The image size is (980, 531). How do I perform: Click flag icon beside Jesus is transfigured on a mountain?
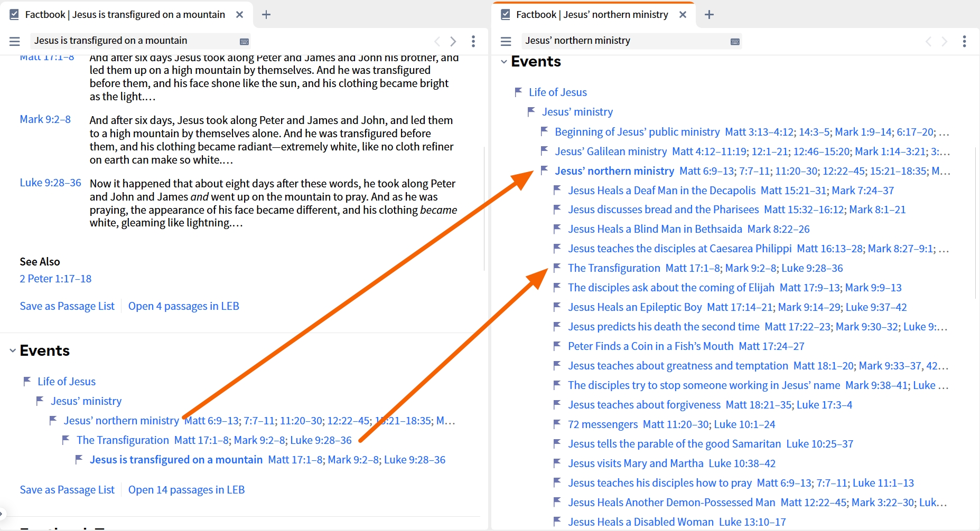pos(79,459)
